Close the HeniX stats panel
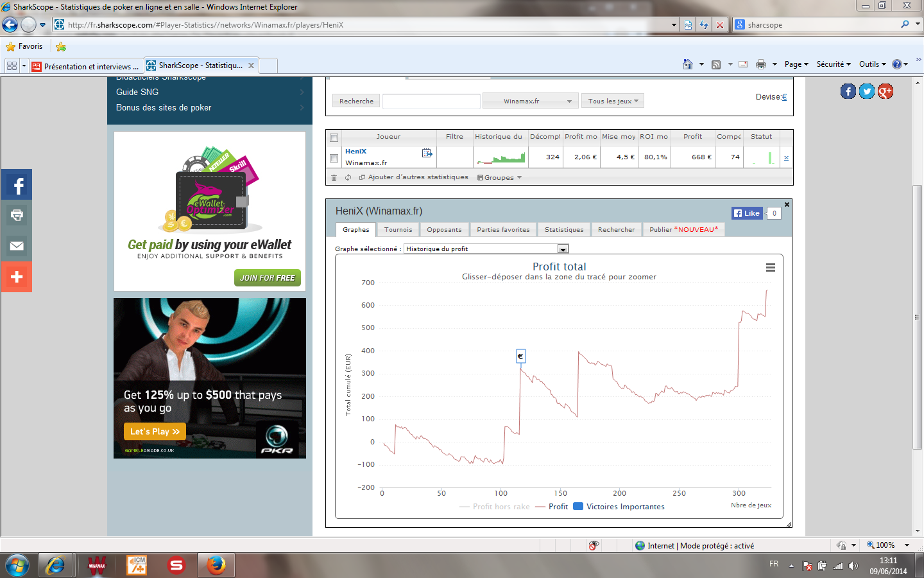The width and height of the screenshot is (924, 578). 787,205
